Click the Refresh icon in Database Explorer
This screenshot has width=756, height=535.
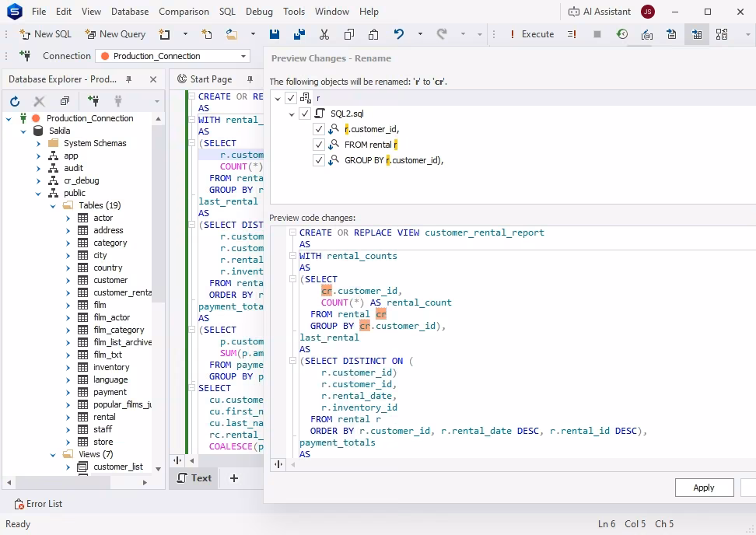tap(15, 101)
